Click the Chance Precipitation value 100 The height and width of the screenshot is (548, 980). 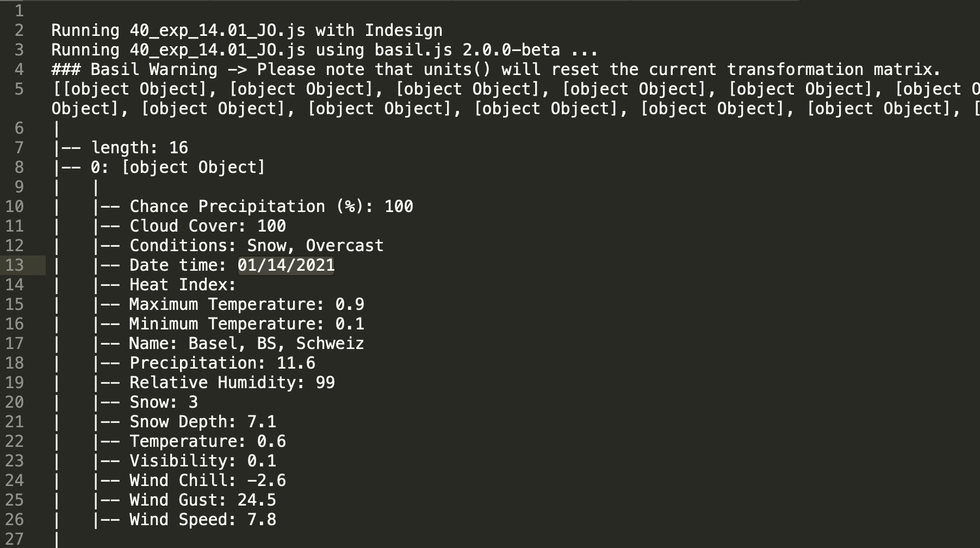coord(399,207)
